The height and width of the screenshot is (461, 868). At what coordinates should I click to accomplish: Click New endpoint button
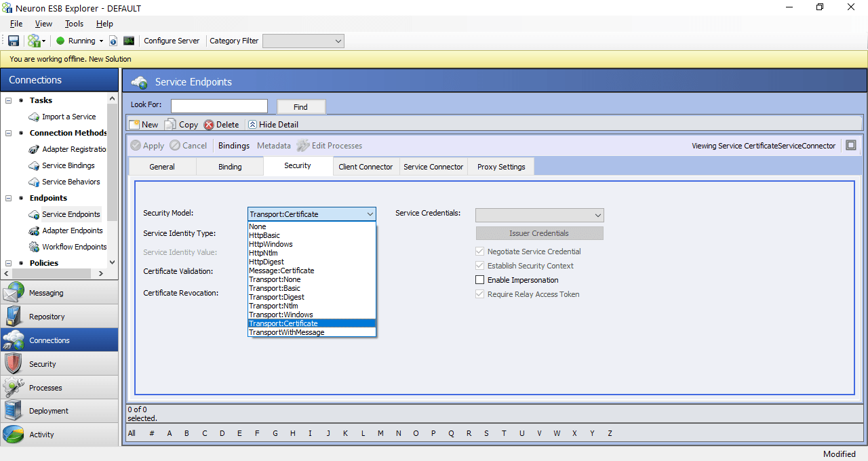tap(144, 125)
